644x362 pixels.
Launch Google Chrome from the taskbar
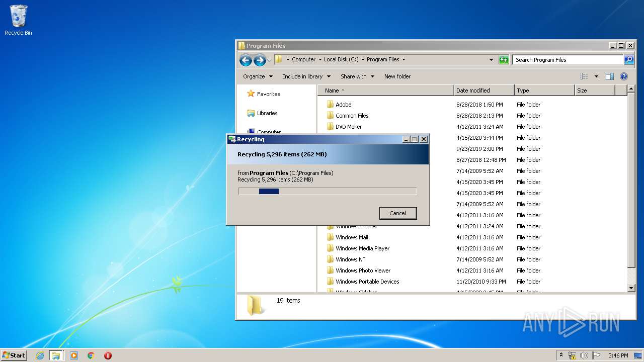tap(91, 355)
